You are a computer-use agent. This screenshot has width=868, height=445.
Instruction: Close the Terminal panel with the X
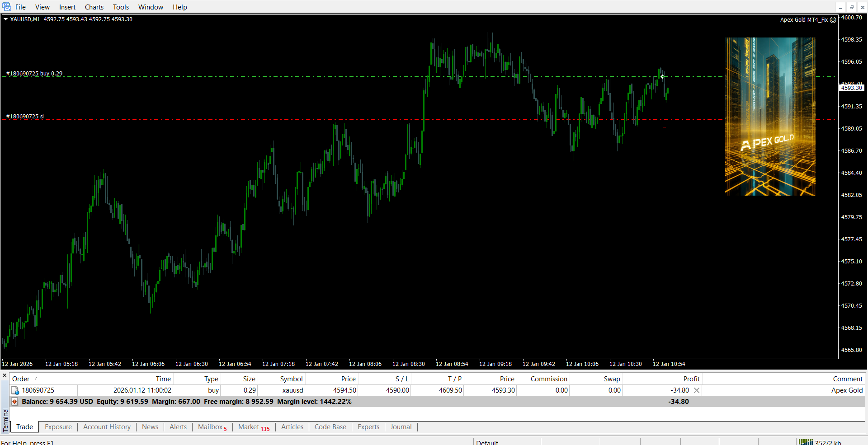(5, 375)
